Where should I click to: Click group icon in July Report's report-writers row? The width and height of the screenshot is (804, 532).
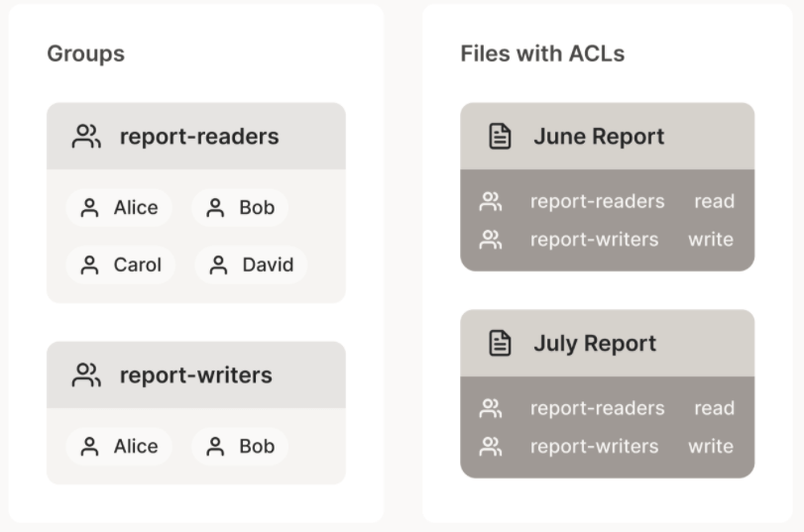(x=490, y=447)
